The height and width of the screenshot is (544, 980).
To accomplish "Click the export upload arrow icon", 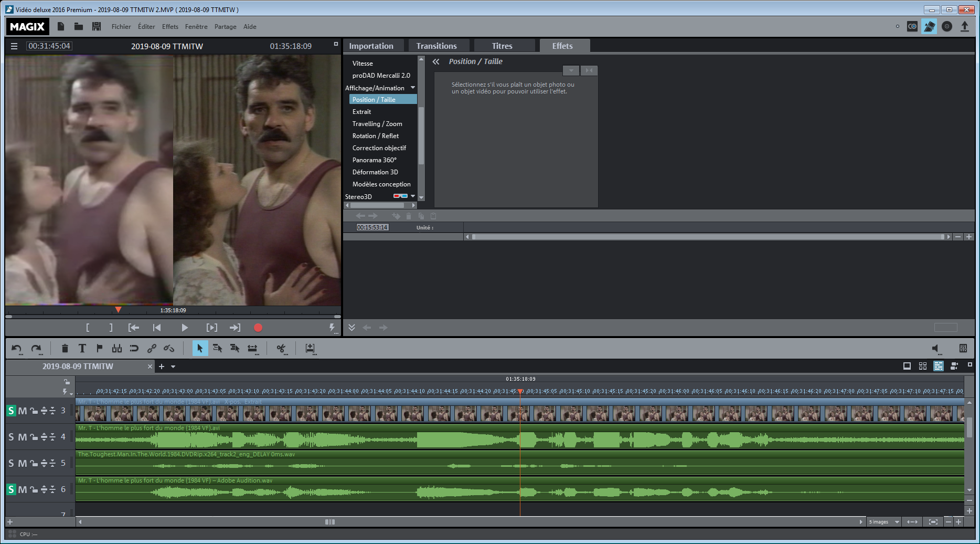I will pyautogui.click(x=965, y=26).
